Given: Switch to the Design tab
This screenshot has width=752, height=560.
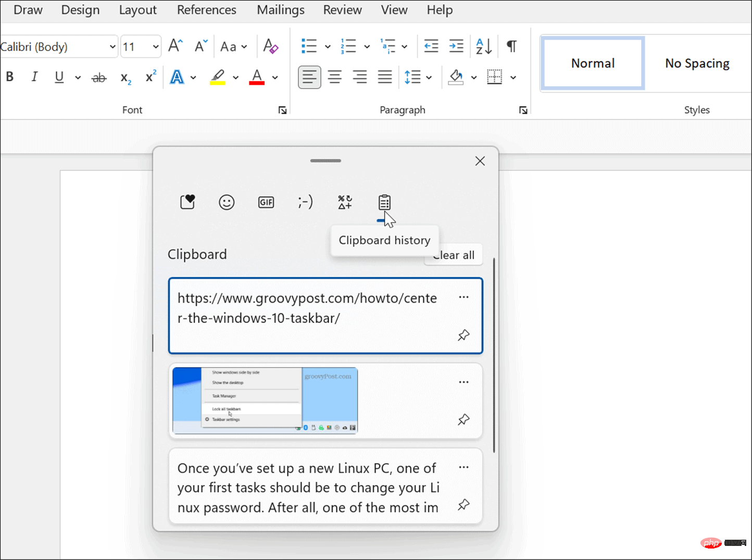Looking at the screenshot, I should coord(80,10).
